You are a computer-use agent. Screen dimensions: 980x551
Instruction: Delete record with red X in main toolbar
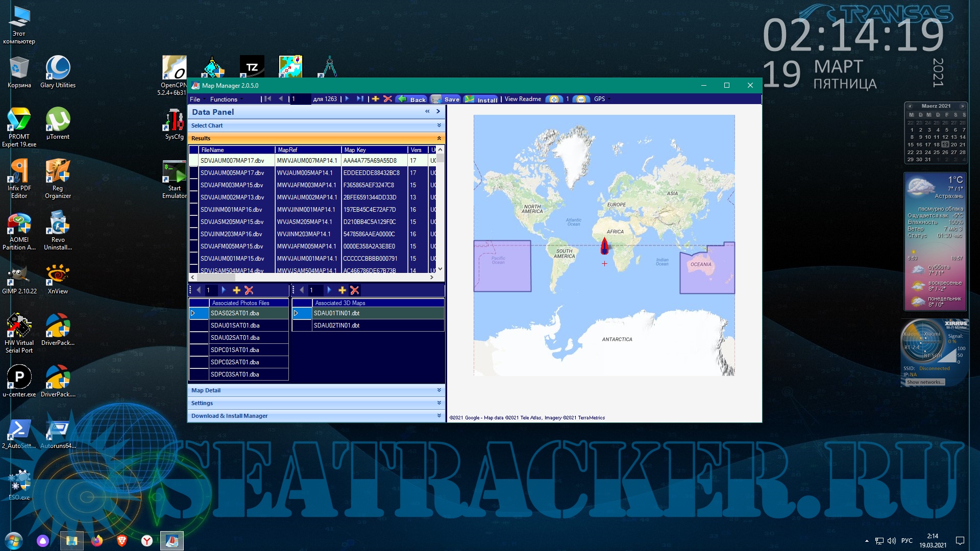coord(388,99)
